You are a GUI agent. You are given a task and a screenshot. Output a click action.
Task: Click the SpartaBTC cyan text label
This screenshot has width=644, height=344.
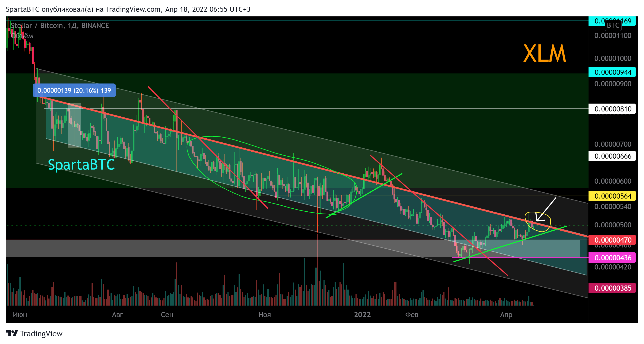tap(81, 165)
